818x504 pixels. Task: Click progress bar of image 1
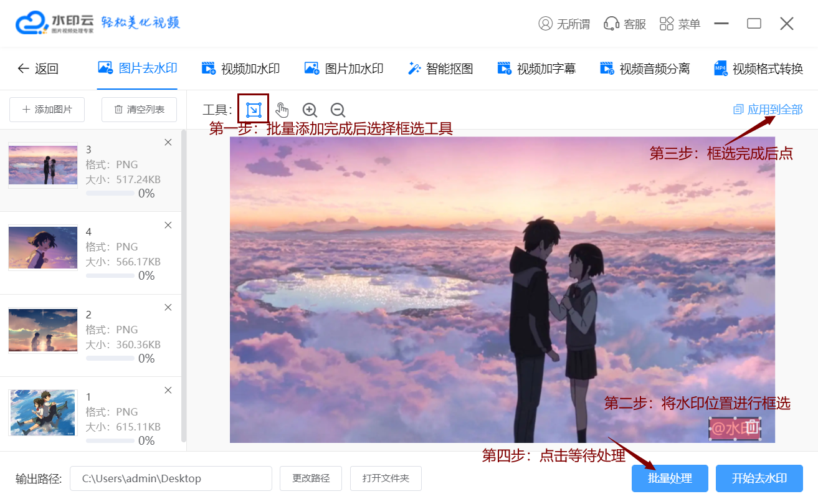(110, 441)
